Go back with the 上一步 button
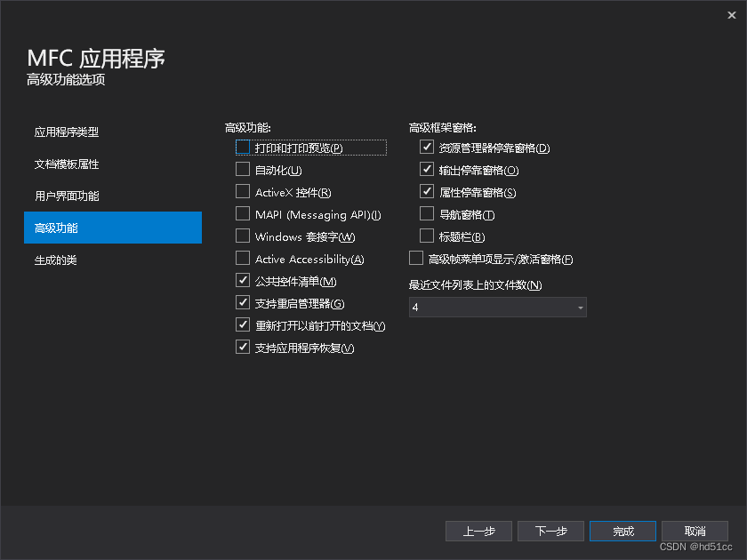 pos(478,531)
